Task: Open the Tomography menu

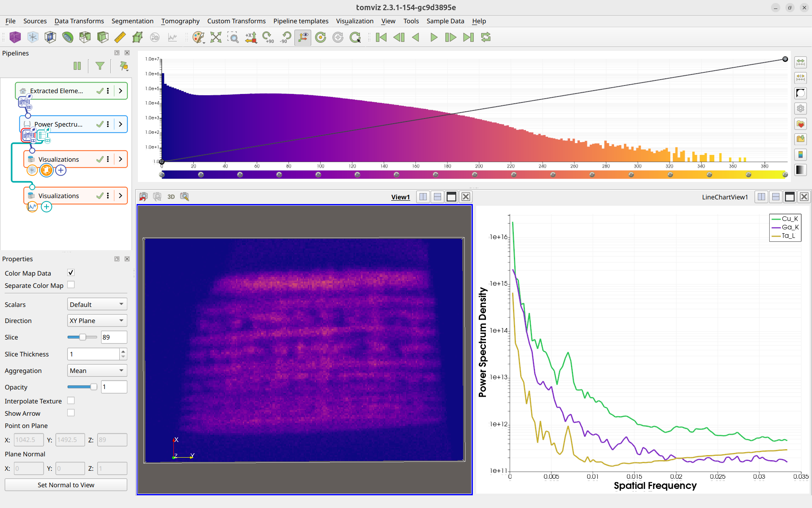Action: click(180, 21)
